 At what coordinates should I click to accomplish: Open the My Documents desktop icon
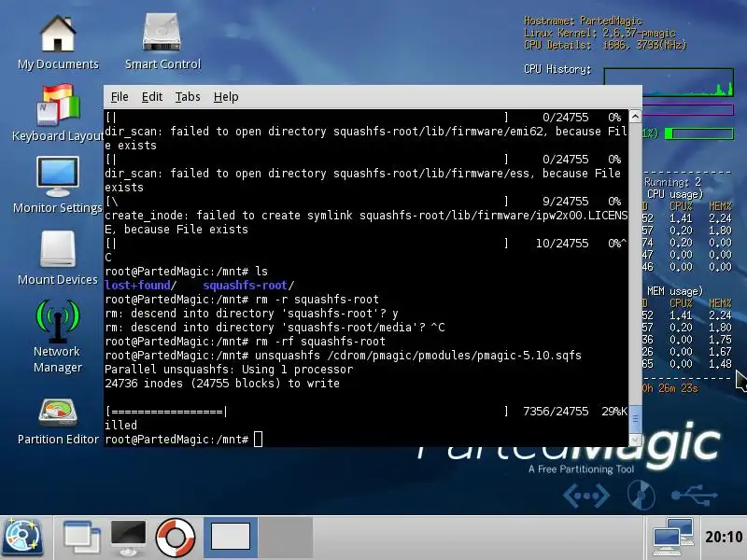click(58, 42)
